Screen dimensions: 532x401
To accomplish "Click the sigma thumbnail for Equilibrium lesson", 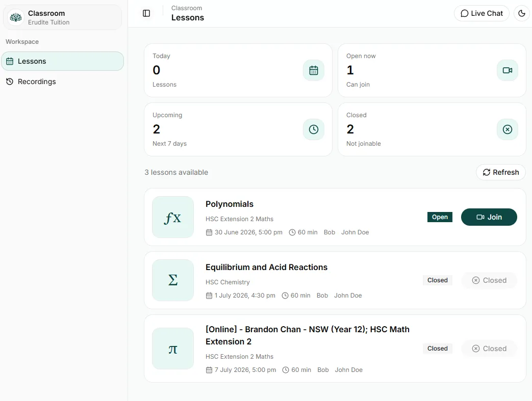I will click(x=173, y=280).
